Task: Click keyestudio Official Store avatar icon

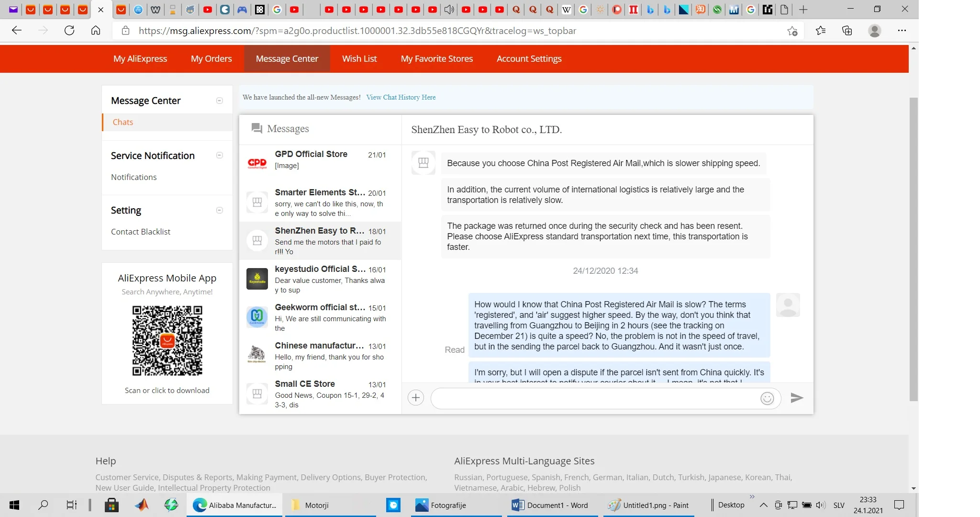Action: [x=257, y=279]
